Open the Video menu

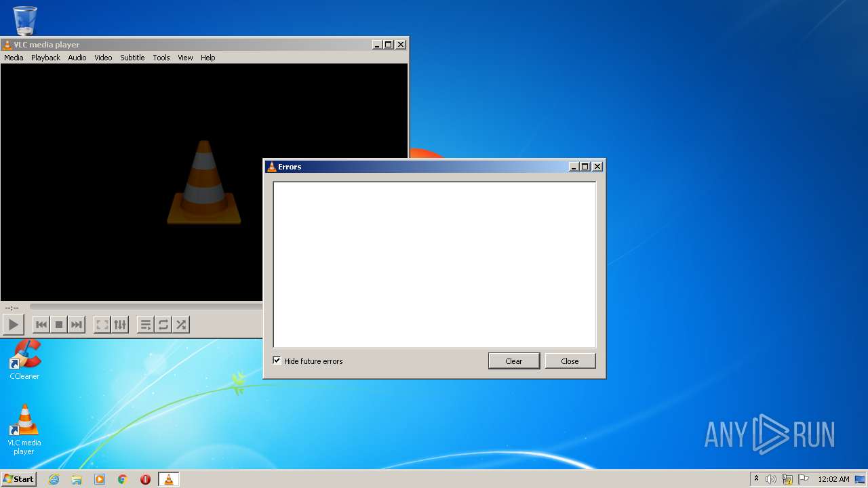103,58
